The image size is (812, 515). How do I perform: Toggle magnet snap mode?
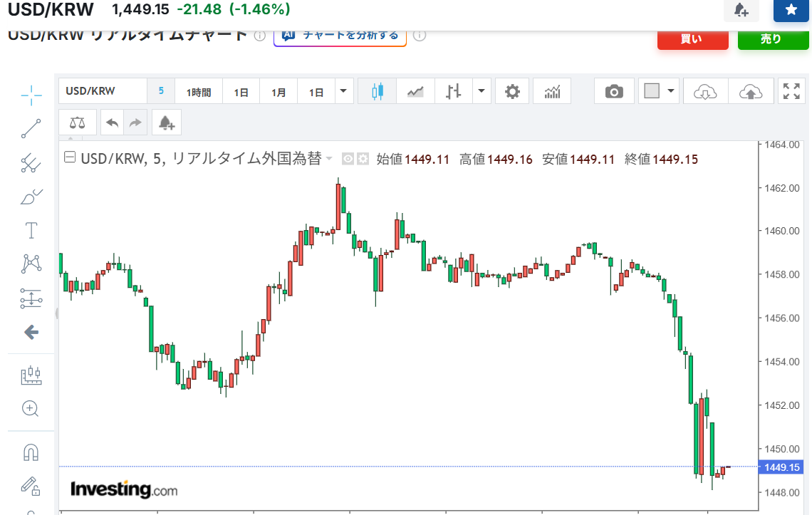31,452
